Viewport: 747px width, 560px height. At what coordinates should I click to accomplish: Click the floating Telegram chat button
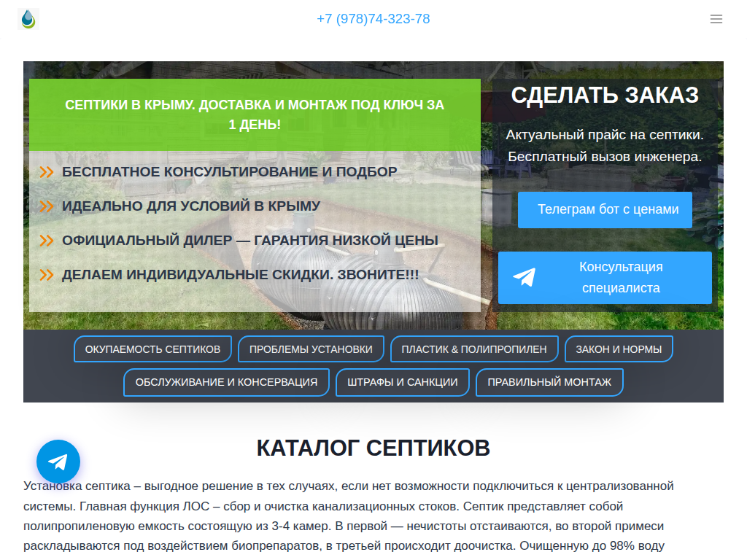pyautogui.click(x=58, y=462)
